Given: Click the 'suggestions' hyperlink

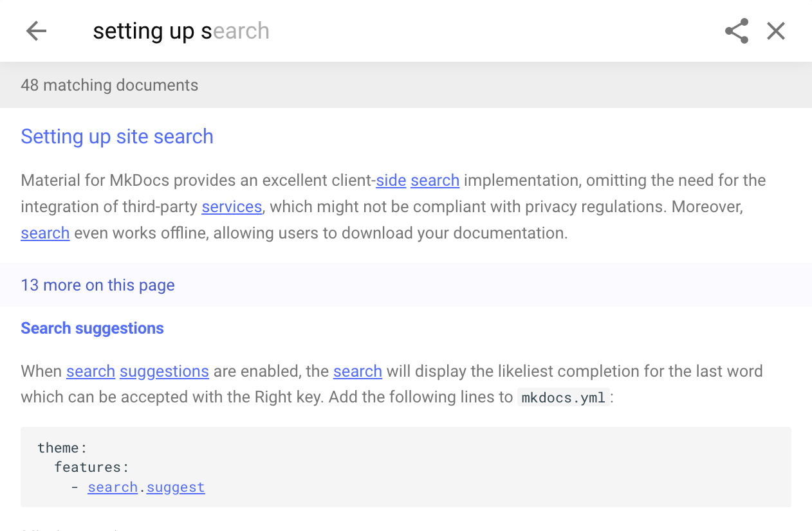Looking at the screenshot, I should [x=164, y=372].
